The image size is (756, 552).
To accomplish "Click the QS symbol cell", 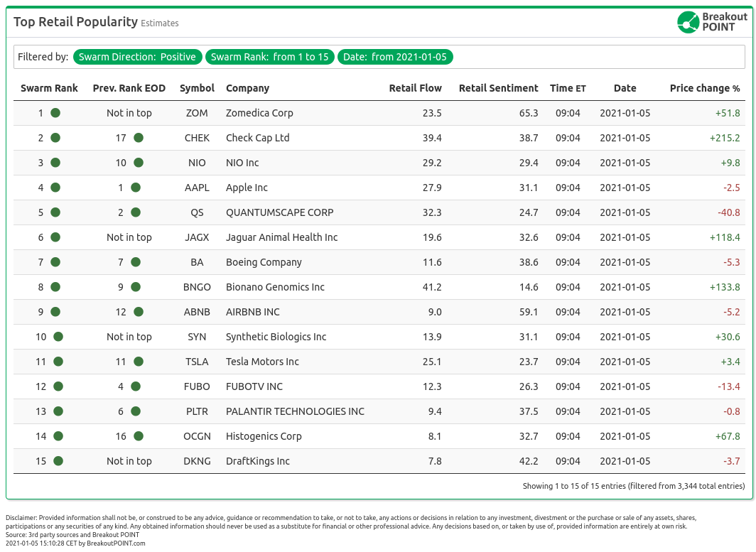I will (x=197, y=212).
